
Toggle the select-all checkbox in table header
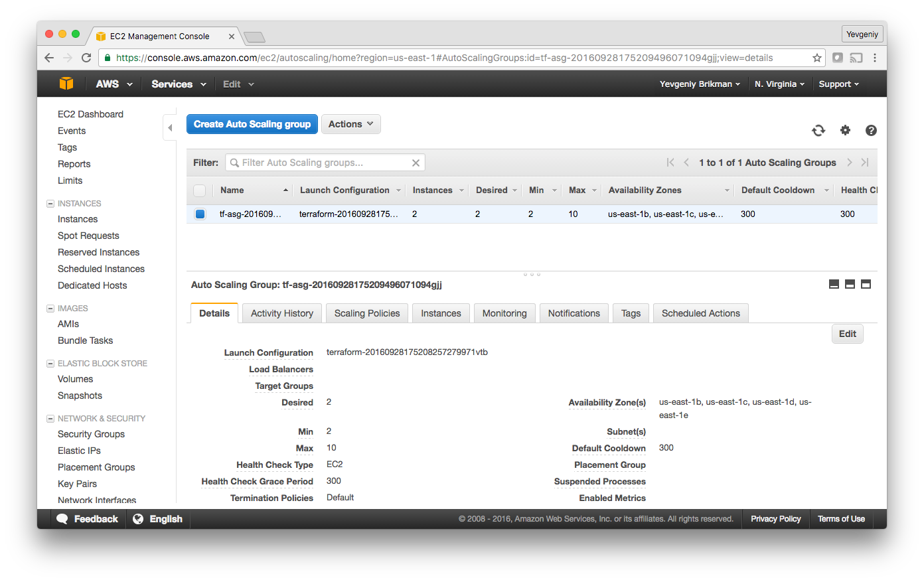(x=199, y=190)
